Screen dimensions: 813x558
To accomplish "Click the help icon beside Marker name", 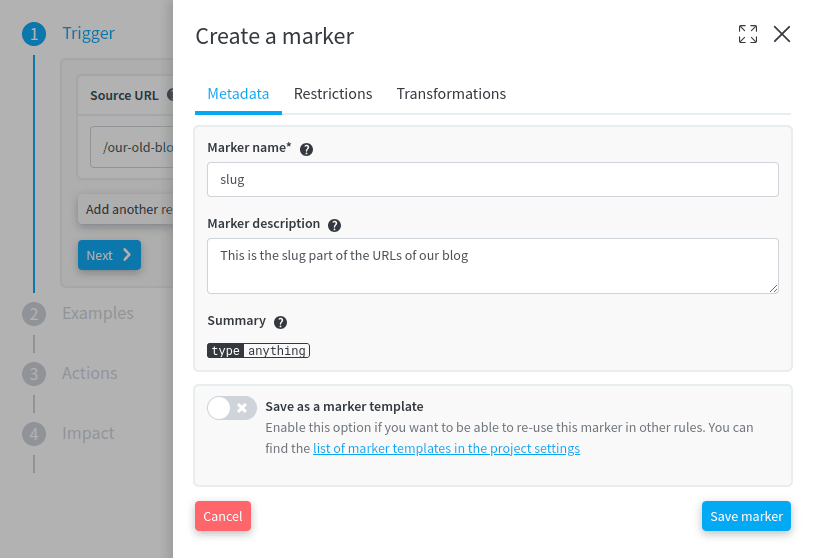I will coord(307,149).
